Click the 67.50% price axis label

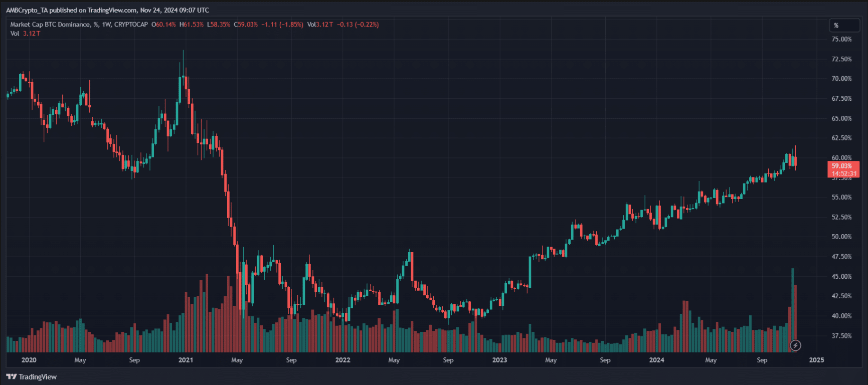pyautogui.click(x=841, y=99)
